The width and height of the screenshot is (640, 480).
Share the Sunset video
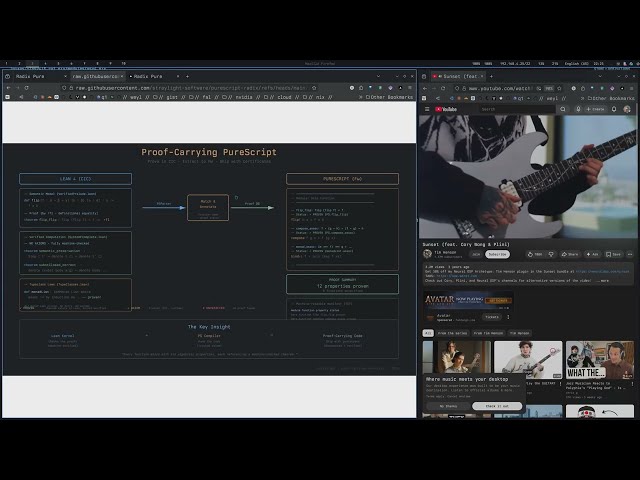(570, 254)
